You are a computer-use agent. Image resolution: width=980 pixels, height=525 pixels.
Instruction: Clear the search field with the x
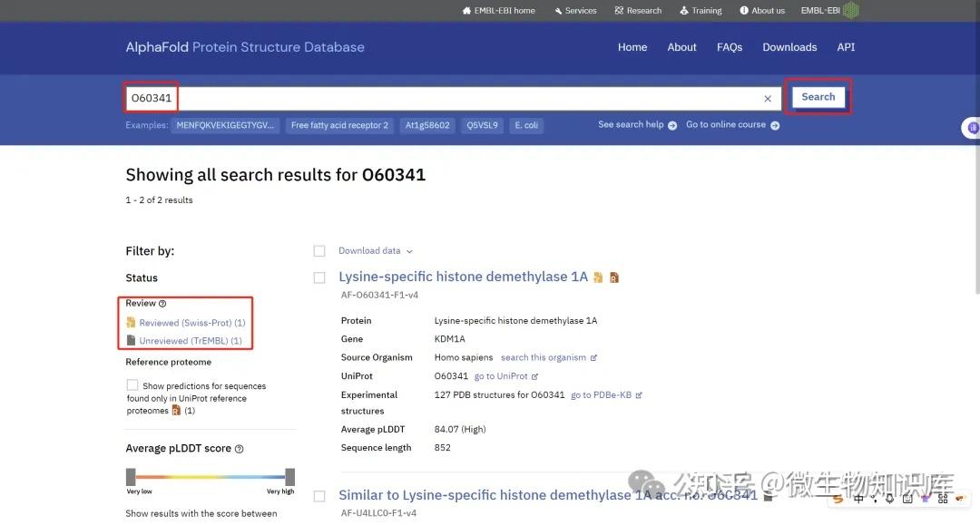pos(767,97)
